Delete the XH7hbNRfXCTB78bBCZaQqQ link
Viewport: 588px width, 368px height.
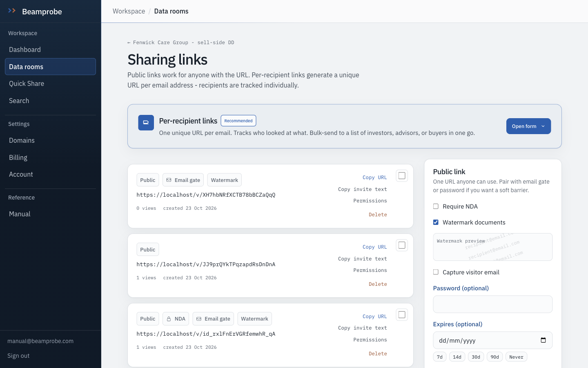pyautogui.click(x=378, y=215)
